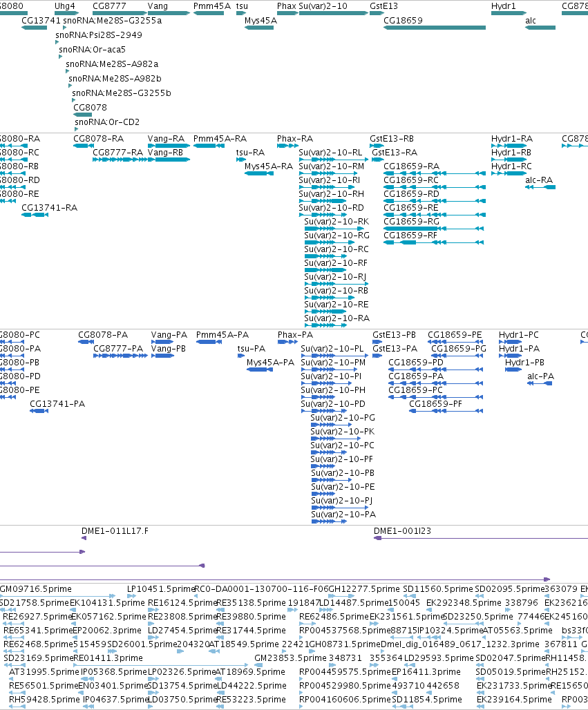Viewport: 588px width, 710px height.
Task: Click protein feature Su(var)2-10-PA
Action: point(329,521)
